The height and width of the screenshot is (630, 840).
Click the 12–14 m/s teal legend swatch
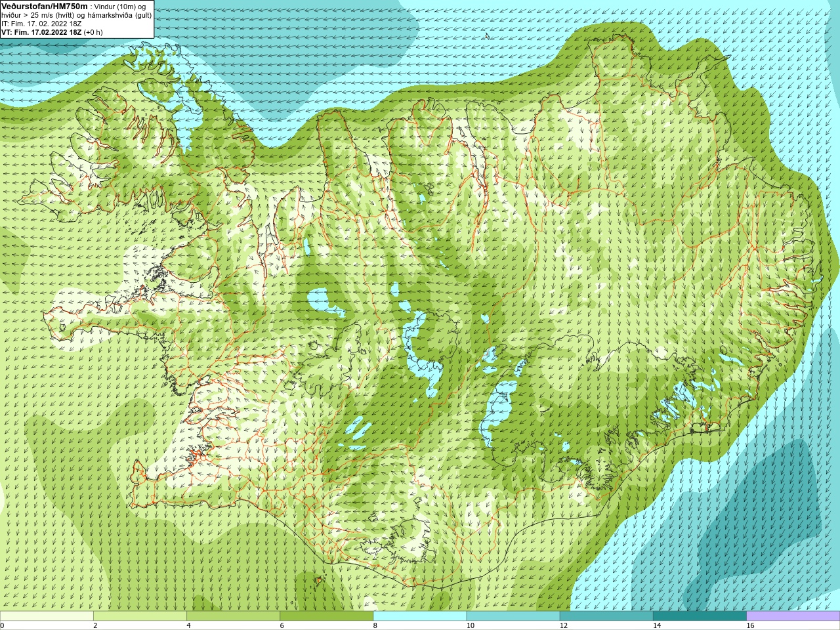(606, 616)
